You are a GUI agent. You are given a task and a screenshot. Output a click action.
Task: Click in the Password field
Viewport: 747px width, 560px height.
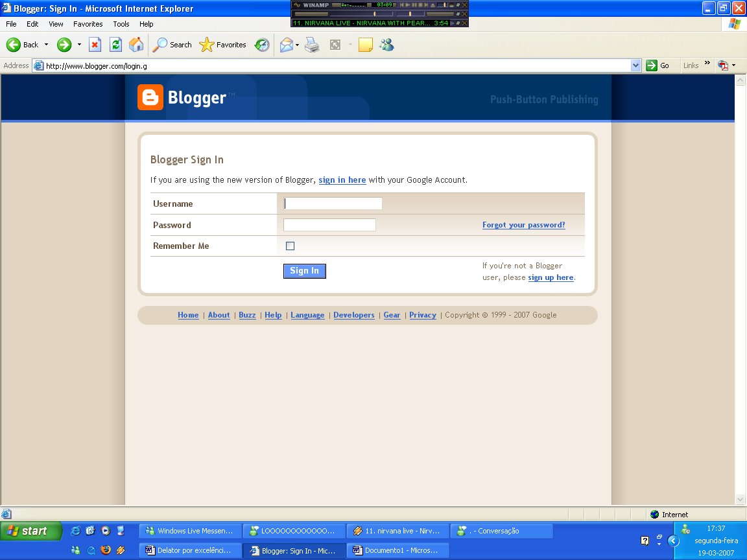329,225
